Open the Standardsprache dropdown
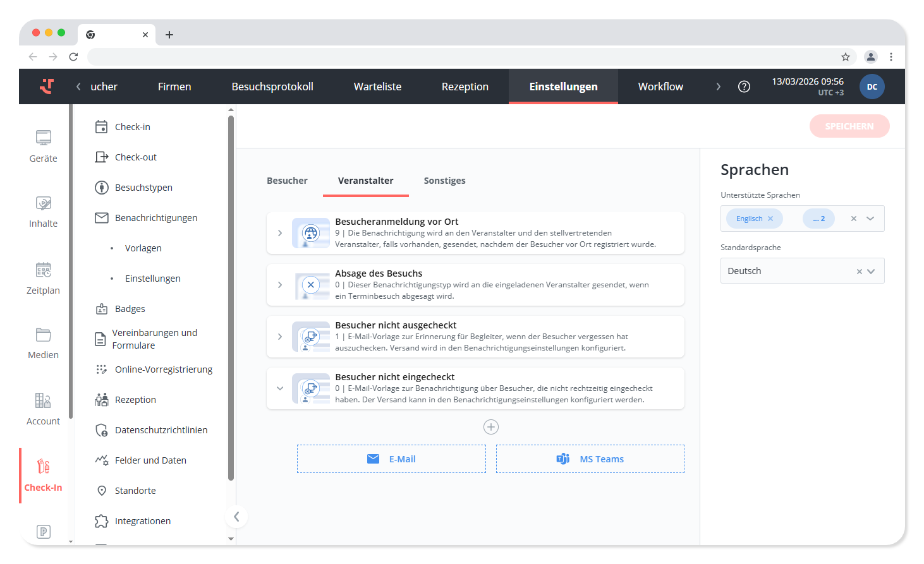The width and height of the screenshot is (924, 564). tap(871, 271)
